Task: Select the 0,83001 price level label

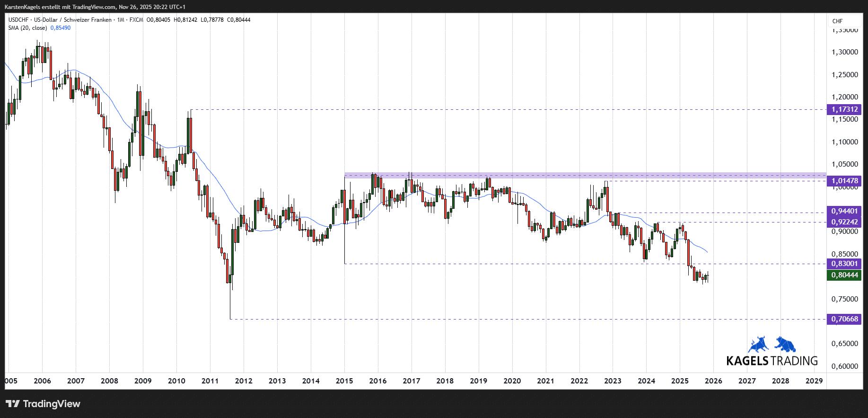Action: [844, 264]
